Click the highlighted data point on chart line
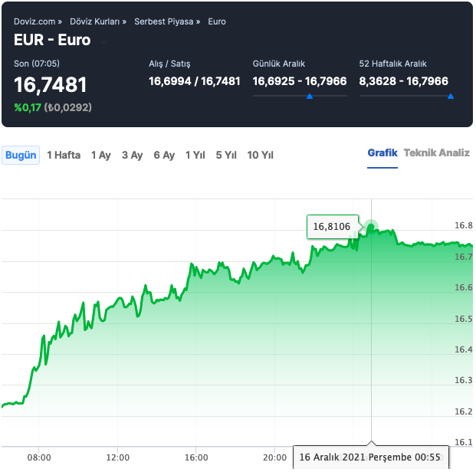Image resolution: width=476 pixels, height=472 pixels. [371, 227]
